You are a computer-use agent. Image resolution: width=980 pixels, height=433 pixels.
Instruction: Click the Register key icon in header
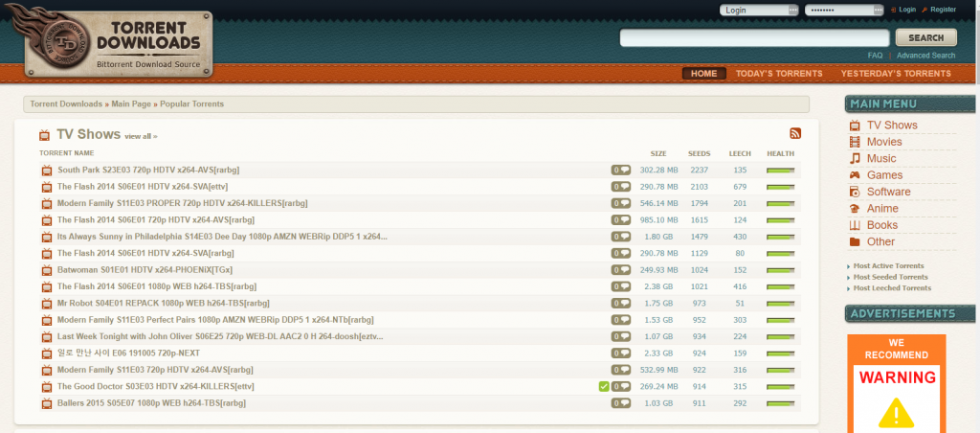924,10
